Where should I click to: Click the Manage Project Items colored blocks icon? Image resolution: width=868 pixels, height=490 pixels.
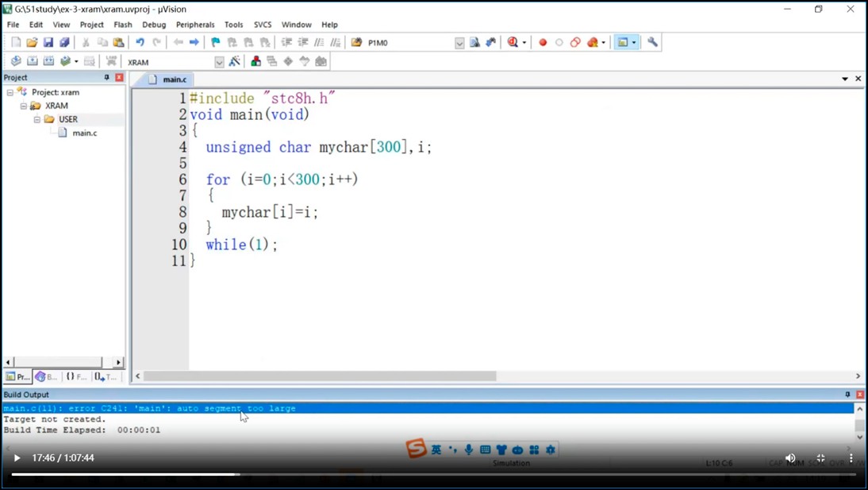click(x=255, y=62)
